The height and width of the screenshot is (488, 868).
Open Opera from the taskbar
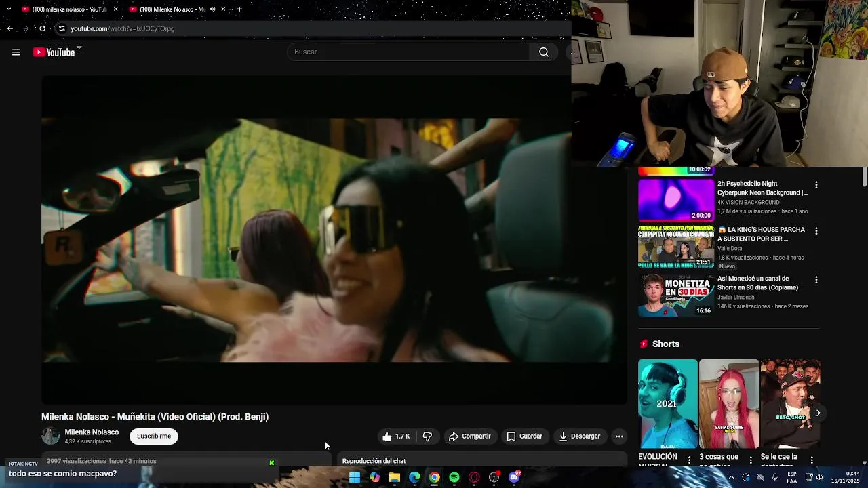tap(474, 477)
